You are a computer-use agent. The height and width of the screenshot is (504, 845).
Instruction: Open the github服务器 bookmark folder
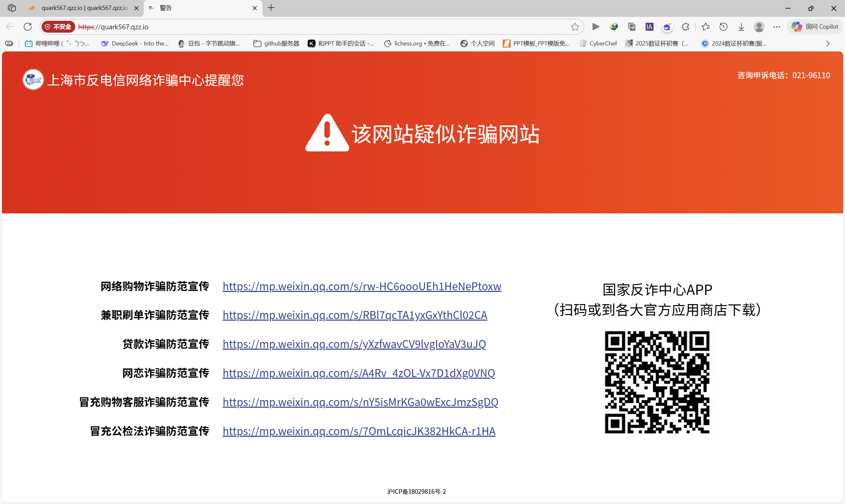(x=276, y=44)
